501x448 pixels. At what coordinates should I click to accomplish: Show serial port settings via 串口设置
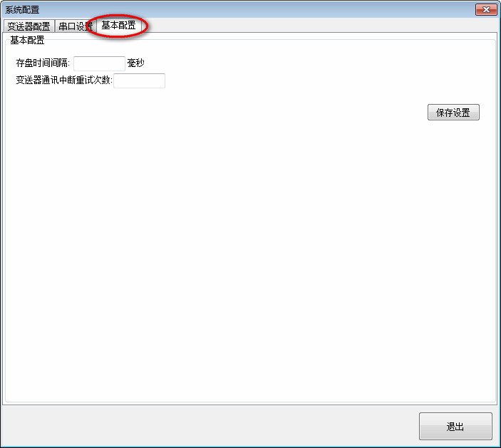(x=75, y=26)
